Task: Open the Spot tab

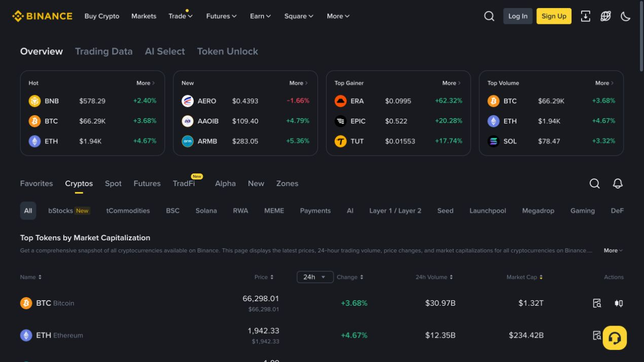Action: tap(113, 184)
